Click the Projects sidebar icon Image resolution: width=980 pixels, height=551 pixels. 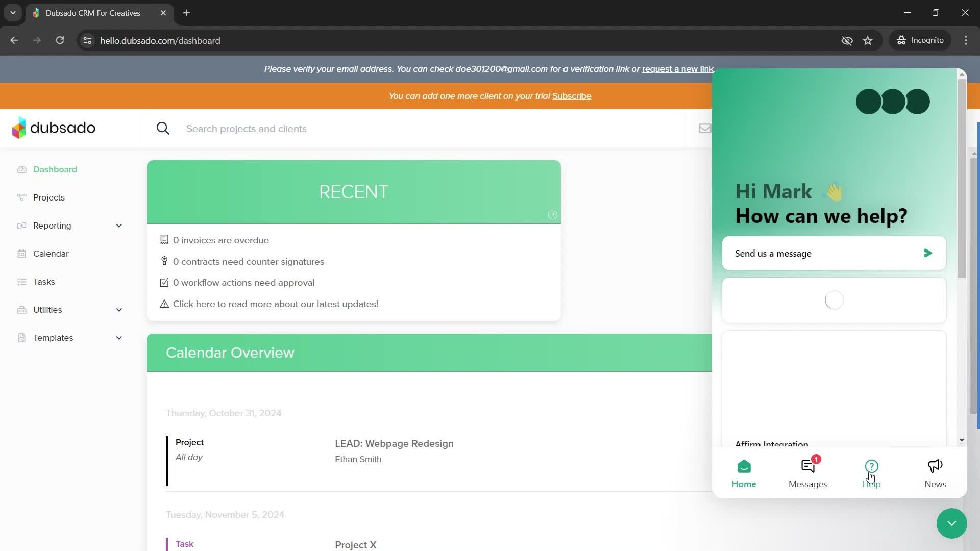(x=21, y=197)
